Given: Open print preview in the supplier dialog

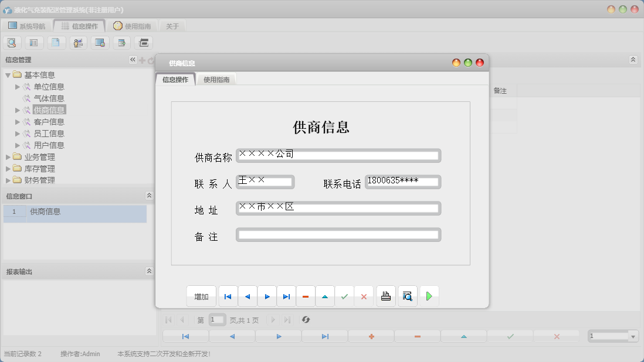Looking at the screenshot, I should [x=407, y=296].
